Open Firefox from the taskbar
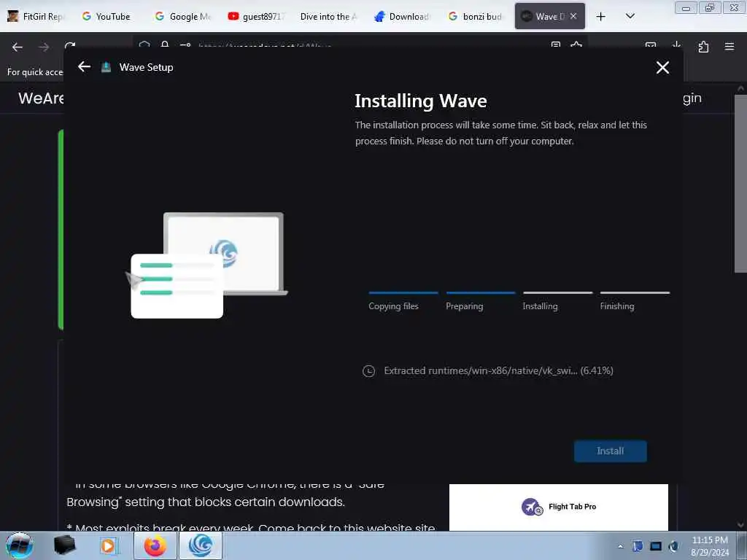 [x=155, y=545]
